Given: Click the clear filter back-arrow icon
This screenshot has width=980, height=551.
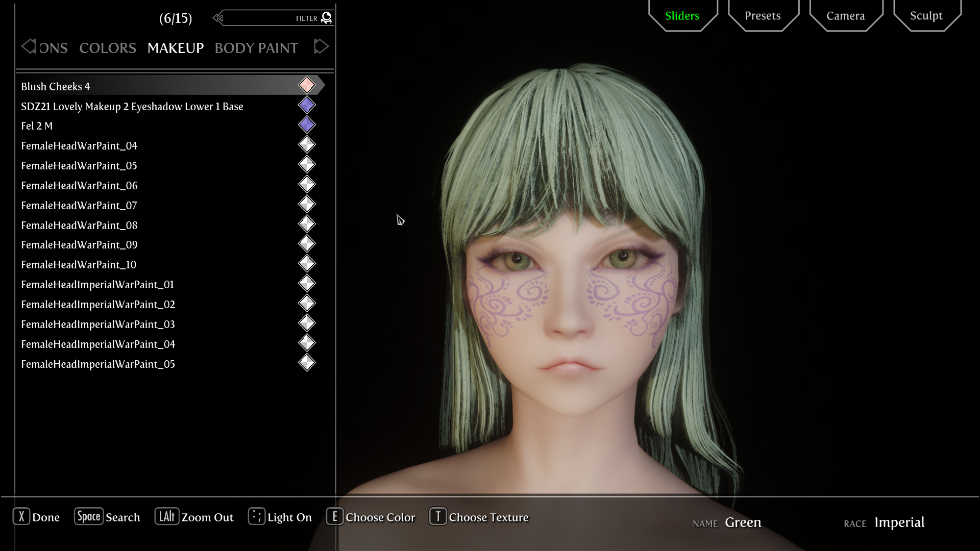Looking at the screenshot, I should [x=218, y=18].
